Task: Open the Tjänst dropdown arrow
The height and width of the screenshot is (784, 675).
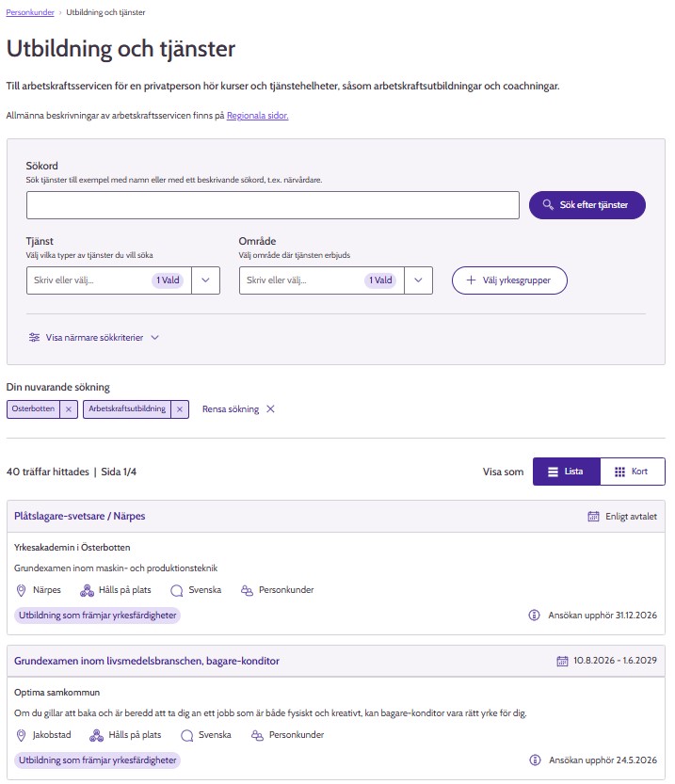Action: click(x=205, y=280)
